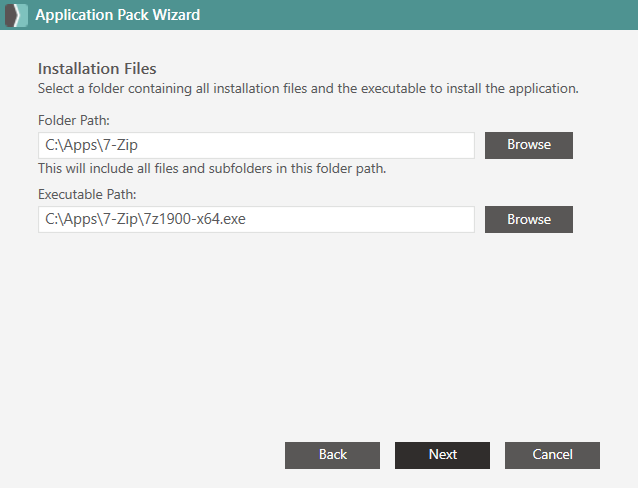Click the C:\Apps\7-Zip text in folder field
638x488 pixels.
point(91,145)
